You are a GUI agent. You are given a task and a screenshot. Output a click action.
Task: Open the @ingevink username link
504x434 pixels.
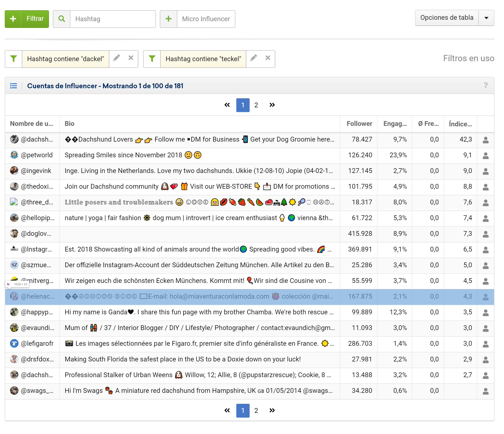[x=36, y=171]
